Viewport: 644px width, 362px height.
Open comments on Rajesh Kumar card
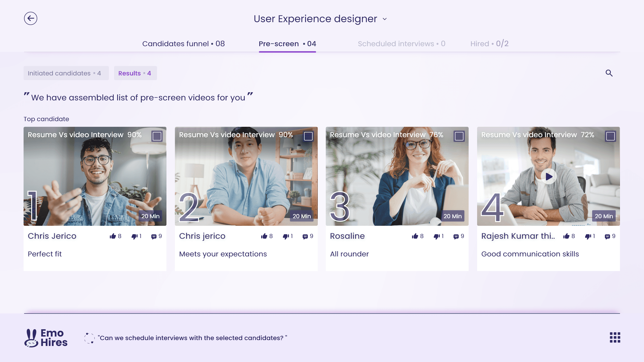tap(607, 236)
